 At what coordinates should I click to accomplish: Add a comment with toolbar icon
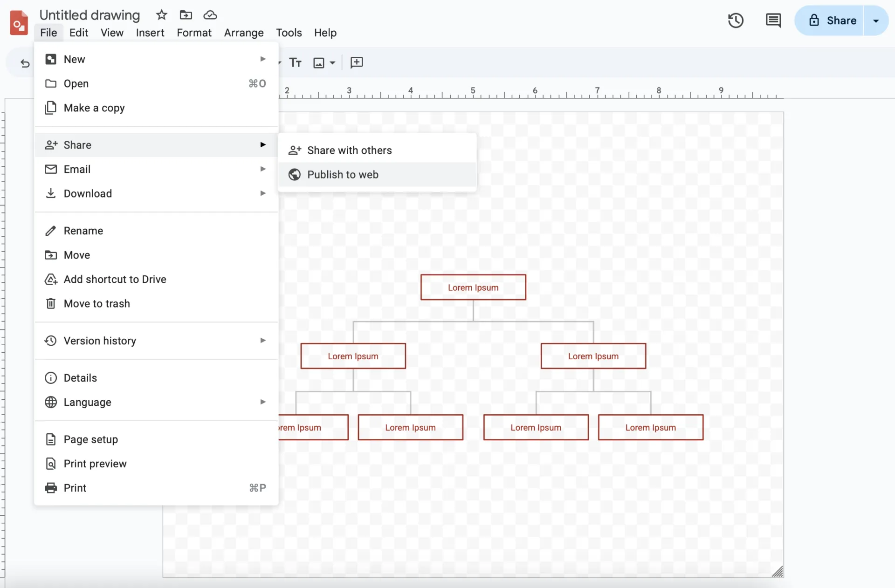357,62
